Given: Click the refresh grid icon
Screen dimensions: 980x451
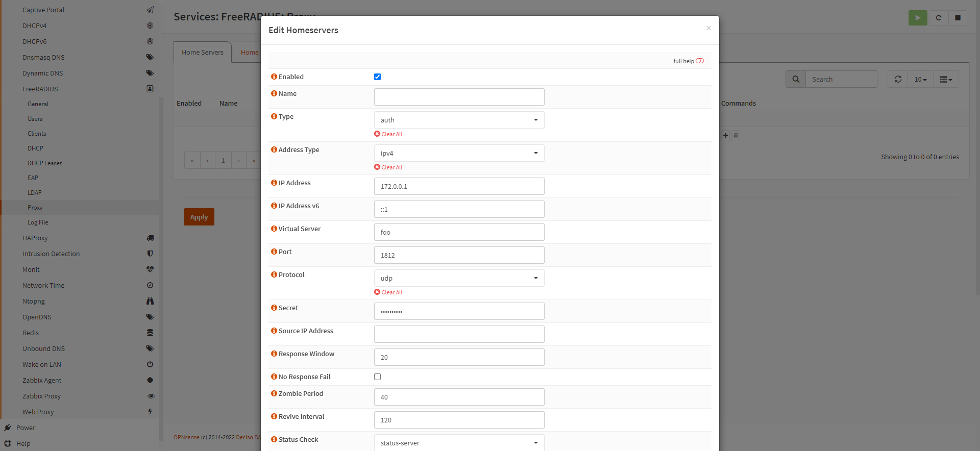Looking at the screenshot, I should click(898, 79).
